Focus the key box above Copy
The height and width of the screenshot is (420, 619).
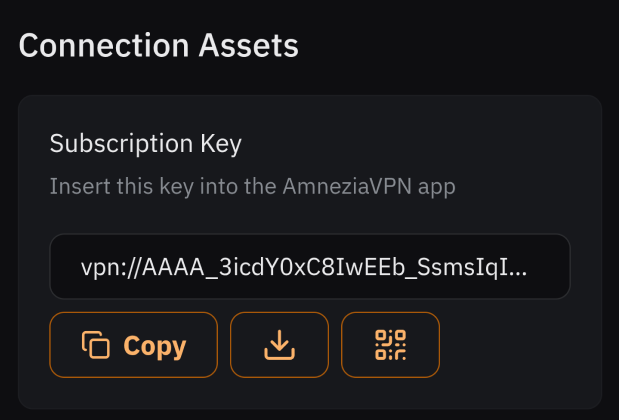point(310,267)
